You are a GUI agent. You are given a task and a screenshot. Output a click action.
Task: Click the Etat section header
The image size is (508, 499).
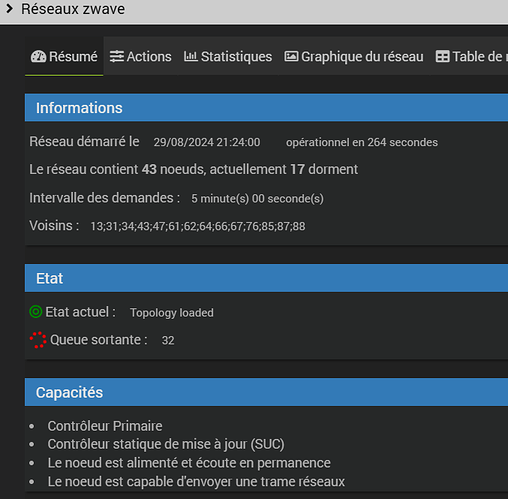tap(266, 278)
